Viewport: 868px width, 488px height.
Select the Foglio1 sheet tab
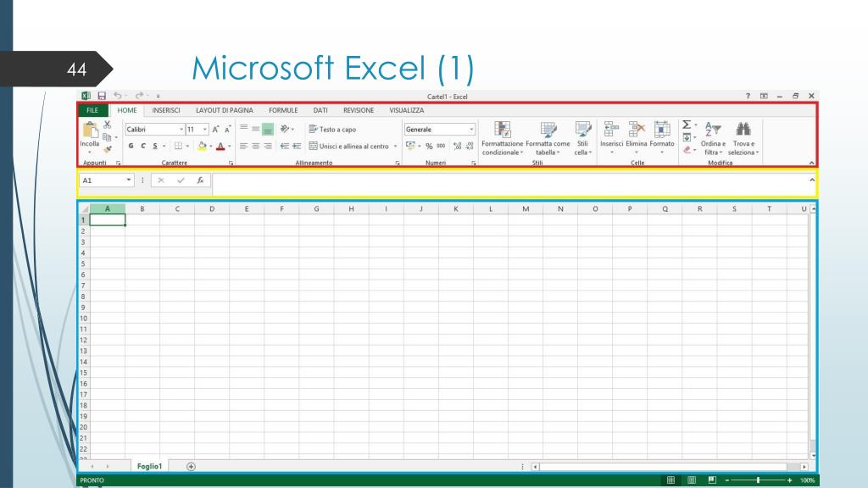pyautogui.click(x=149, y=467)
